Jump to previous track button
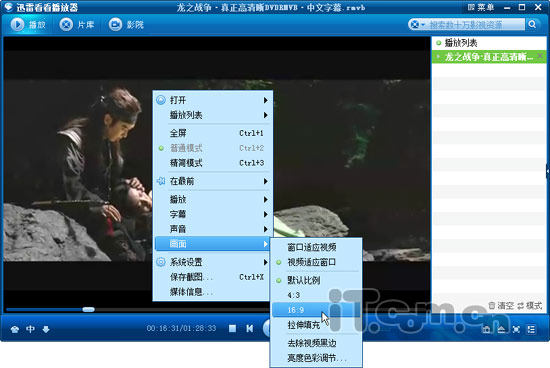This screenshot has width=550, height=368. [250, 329]
